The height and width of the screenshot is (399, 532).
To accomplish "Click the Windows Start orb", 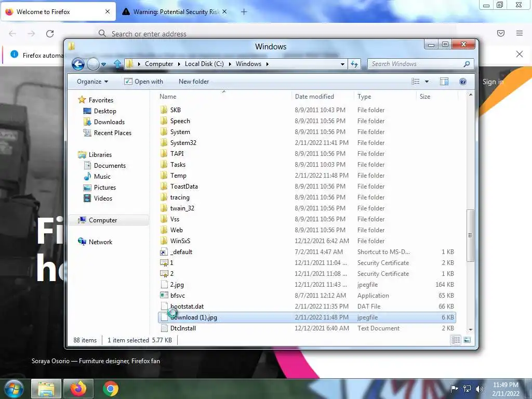I will tap(14, 389).
